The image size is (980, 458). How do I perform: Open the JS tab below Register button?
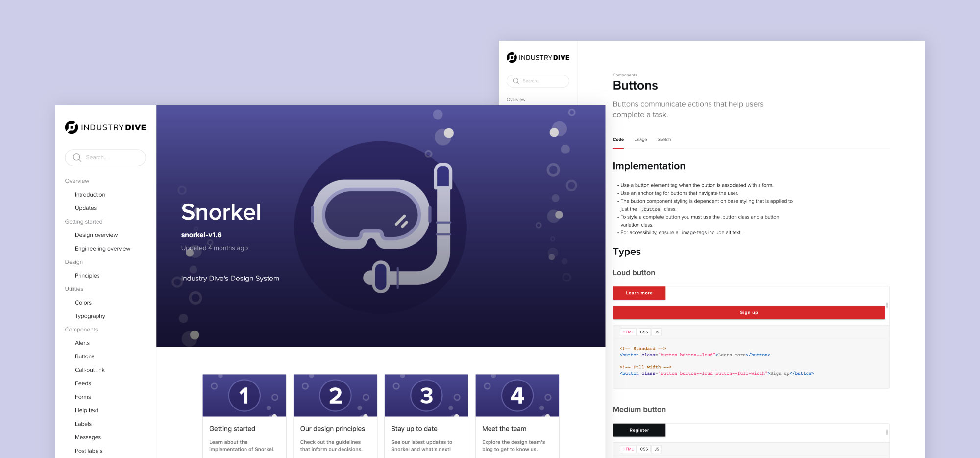coord(657,449)
